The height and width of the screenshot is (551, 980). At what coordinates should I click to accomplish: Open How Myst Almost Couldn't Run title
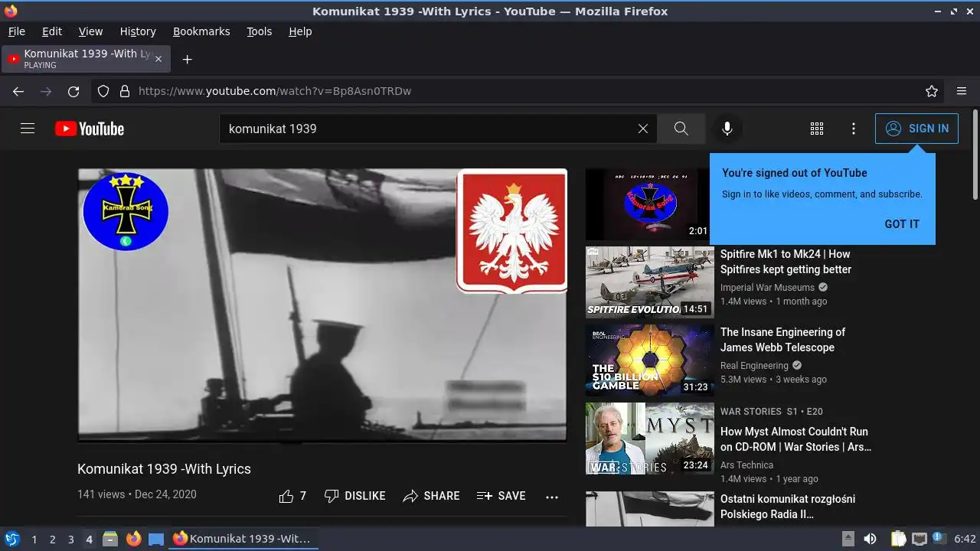pyautogui.click(x=795, y=439)
